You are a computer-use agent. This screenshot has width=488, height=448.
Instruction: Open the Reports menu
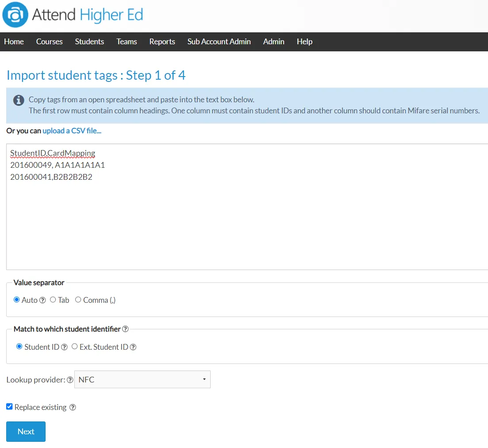coord(162,42)
